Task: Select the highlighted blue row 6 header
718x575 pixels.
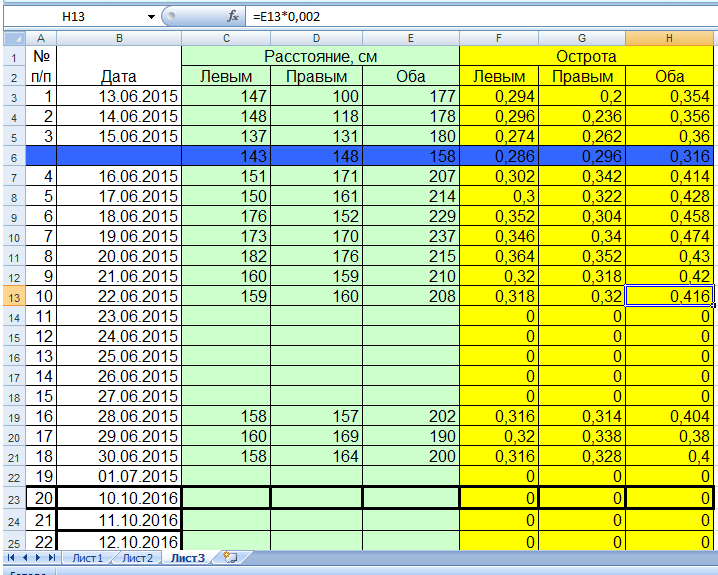Action: [x=13, y=156]
